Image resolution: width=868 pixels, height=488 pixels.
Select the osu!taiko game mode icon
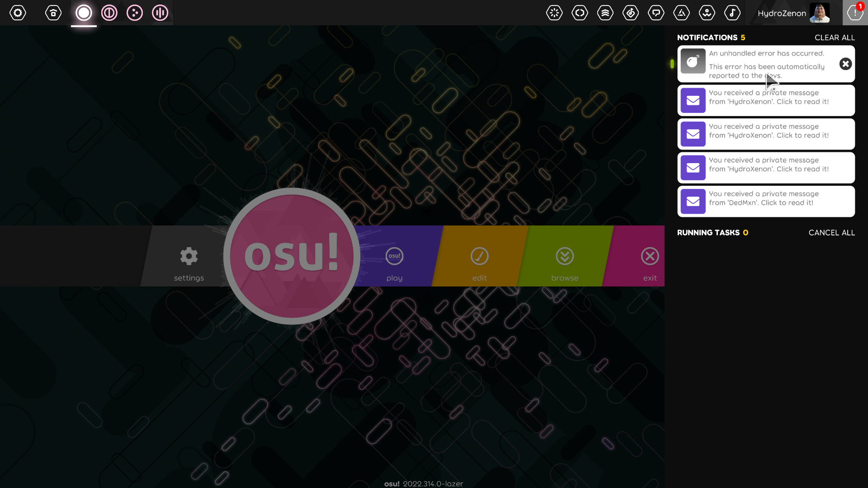click(109, 13)
